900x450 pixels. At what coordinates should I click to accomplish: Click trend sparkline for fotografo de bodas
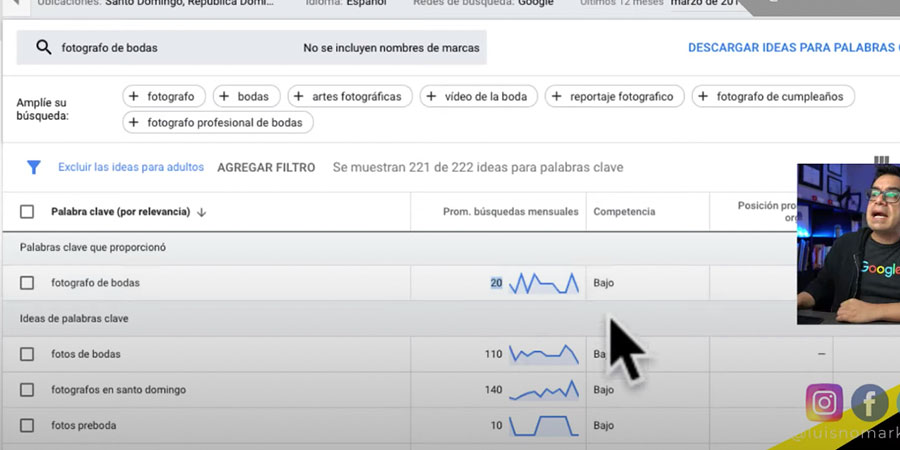click(544, 283)
